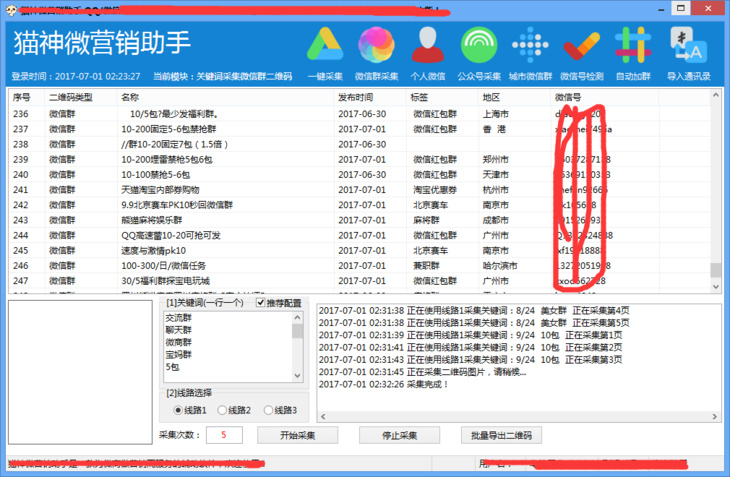The image size is (730, 477).
Task: Select the keyword 宝妈群 in the list
Action: pos(179,355)
